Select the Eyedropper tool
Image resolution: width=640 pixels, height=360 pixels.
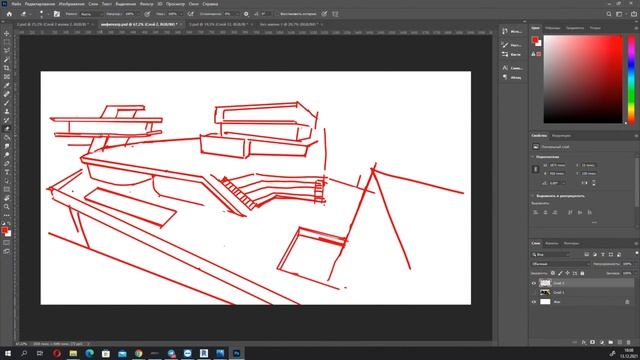tap(7, 85)
